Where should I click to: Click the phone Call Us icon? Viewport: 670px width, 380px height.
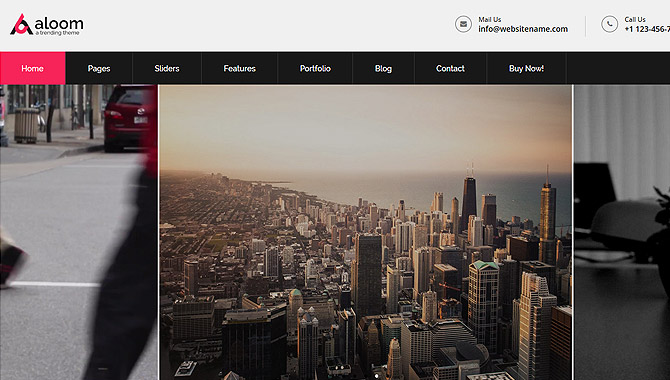(609, 24)
